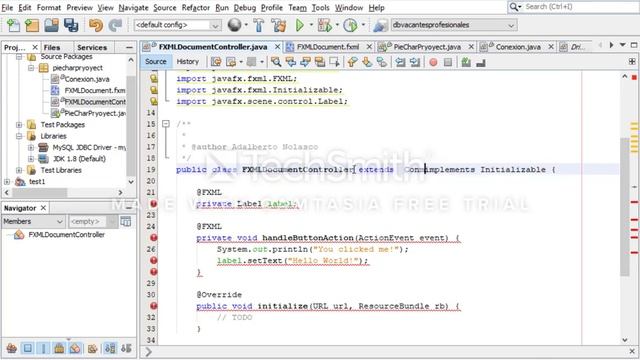Open the Tools menu
640x360 pixels.
click(x=320, y=7)
